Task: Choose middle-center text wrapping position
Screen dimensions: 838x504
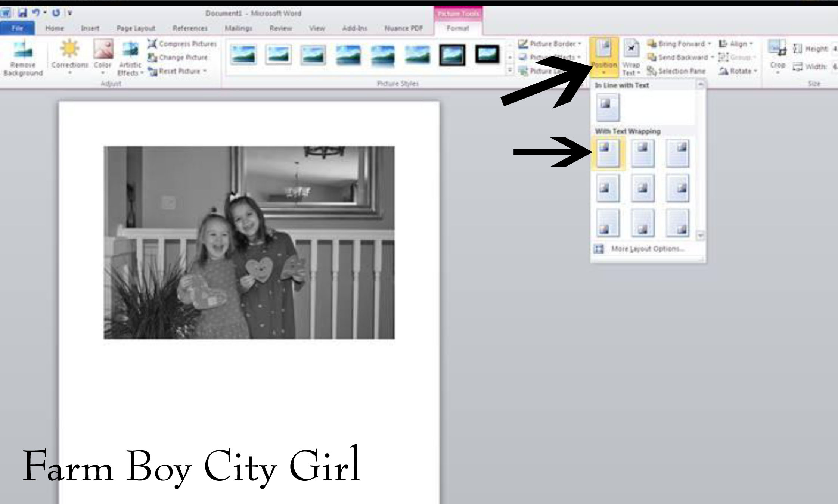Action: tap(643, 188)
